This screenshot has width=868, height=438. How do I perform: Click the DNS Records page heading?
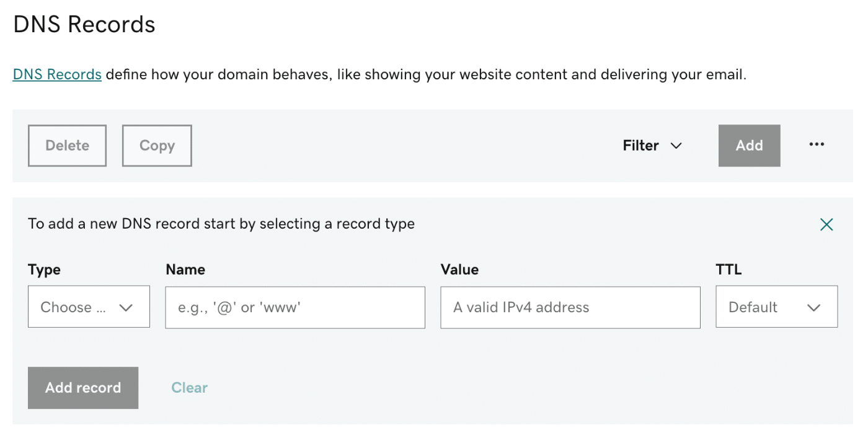pyautogui.click(x=84, y=24)
